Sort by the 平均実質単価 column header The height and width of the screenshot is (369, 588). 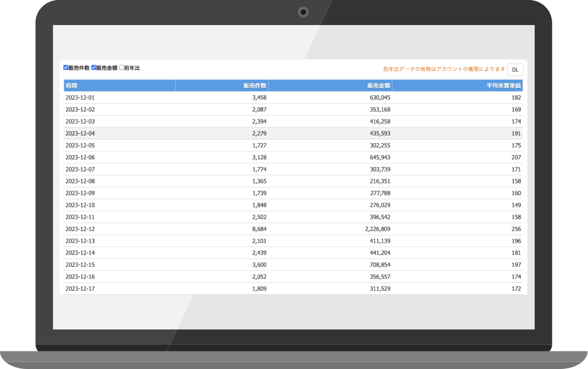click(503, 85)
